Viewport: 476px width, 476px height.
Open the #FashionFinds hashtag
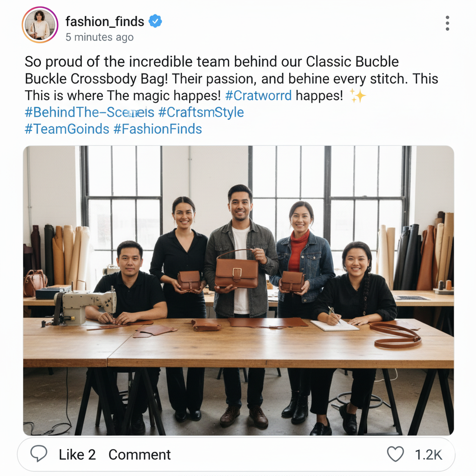158,129
